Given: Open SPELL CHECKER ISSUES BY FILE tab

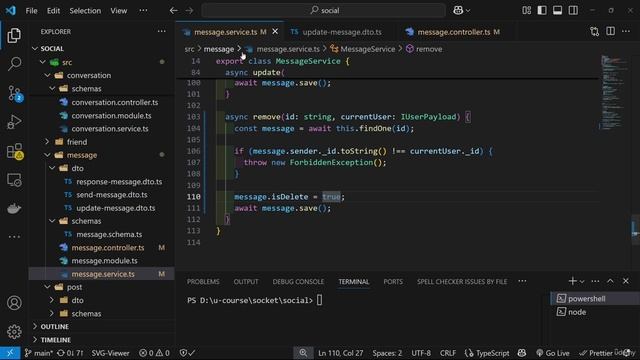Looking at the screenshot, I should point(462,282).
